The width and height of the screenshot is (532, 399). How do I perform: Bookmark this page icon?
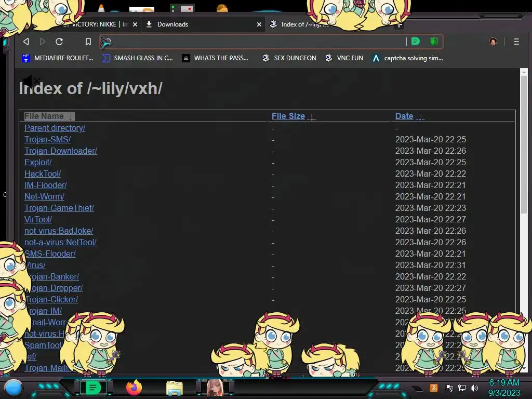(x=88, y=42)
